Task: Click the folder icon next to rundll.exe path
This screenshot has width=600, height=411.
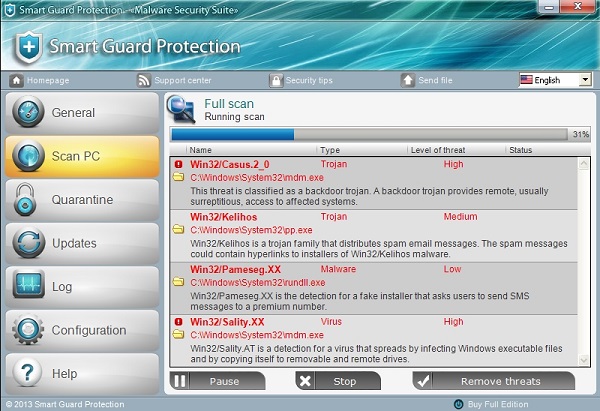Action: [178, 282]
